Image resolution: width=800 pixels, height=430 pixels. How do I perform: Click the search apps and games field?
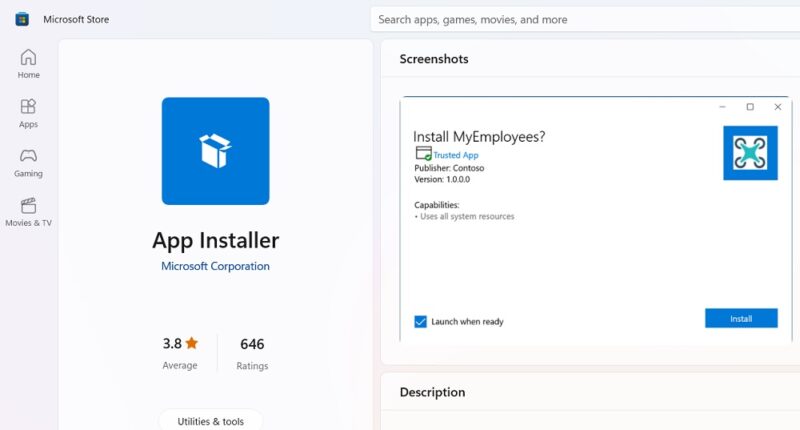(x=585, y=19)
